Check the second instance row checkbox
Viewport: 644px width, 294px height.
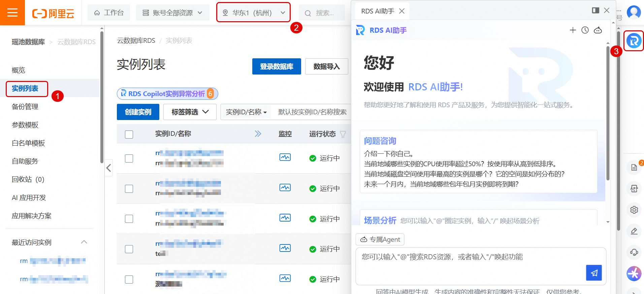point(129,189)
